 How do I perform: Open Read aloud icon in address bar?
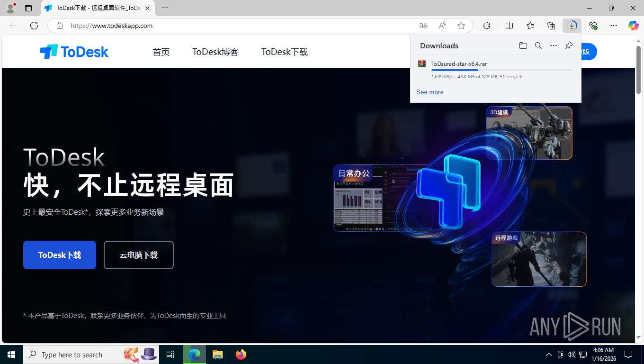442,26
